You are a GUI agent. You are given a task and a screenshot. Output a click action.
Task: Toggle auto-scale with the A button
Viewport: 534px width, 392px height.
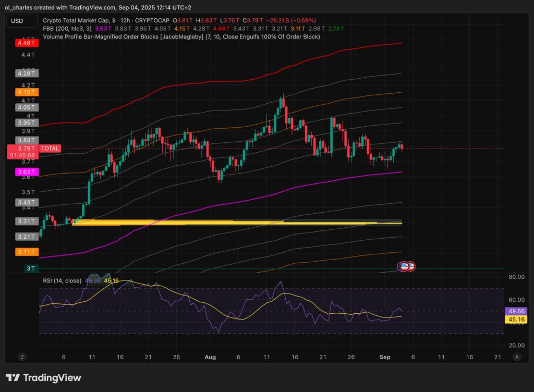pyautogui.click(x=516, y=357)
